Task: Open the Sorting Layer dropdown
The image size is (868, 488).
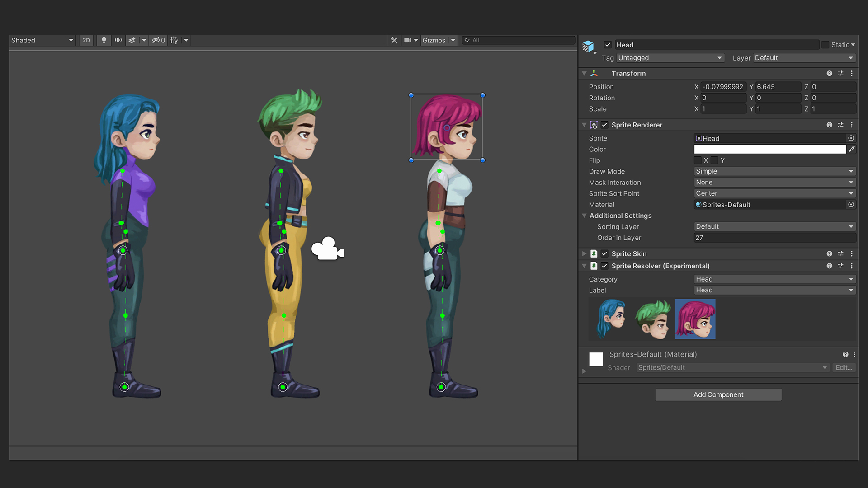Action: (x=774, y=226)
